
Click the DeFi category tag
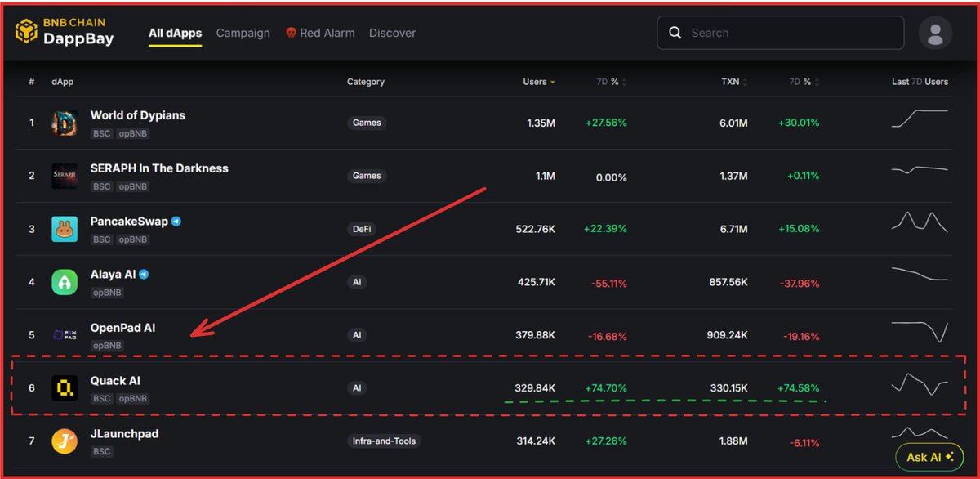point(362,229)
